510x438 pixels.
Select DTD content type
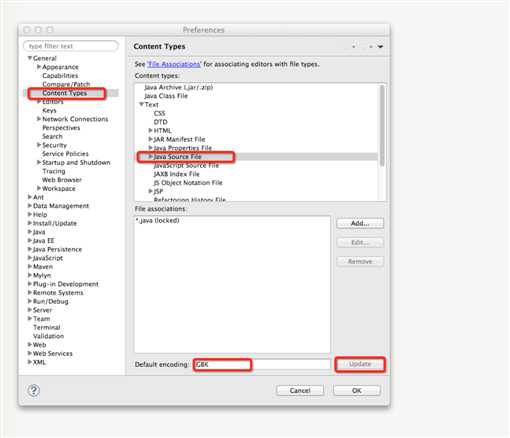[x=160, y=122]
